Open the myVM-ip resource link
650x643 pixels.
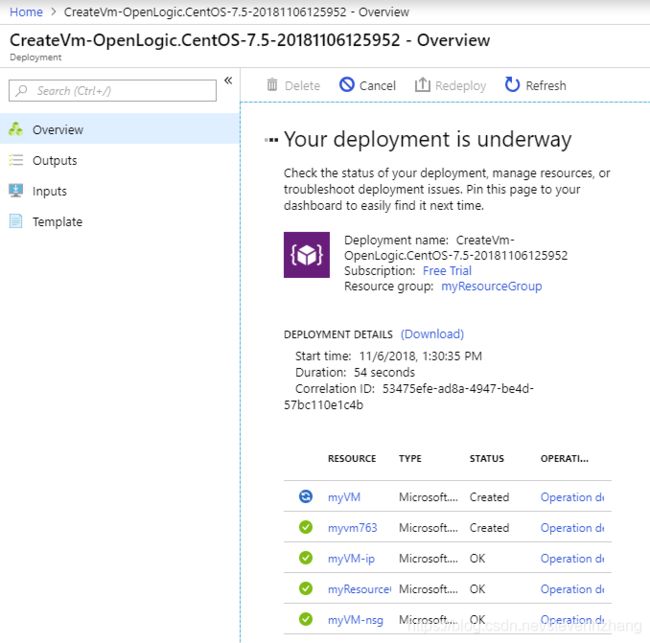tap(351, 558)
